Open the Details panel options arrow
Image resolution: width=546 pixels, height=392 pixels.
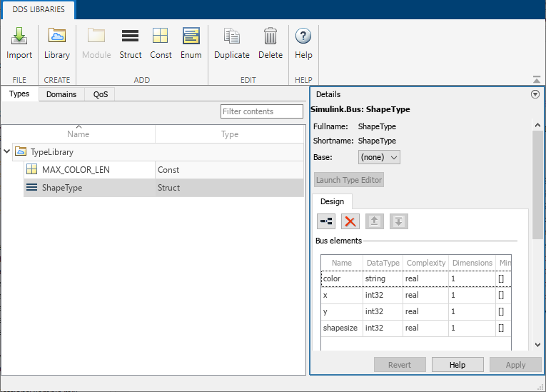(535, 94)
